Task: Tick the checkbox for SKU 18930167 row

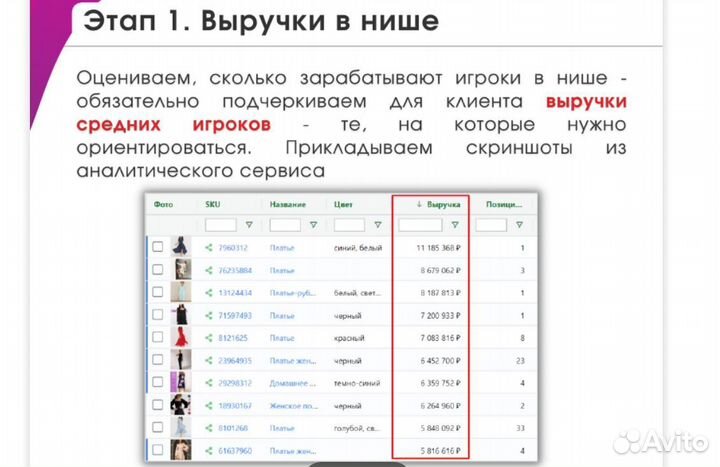Action: [x=158, y=405]
